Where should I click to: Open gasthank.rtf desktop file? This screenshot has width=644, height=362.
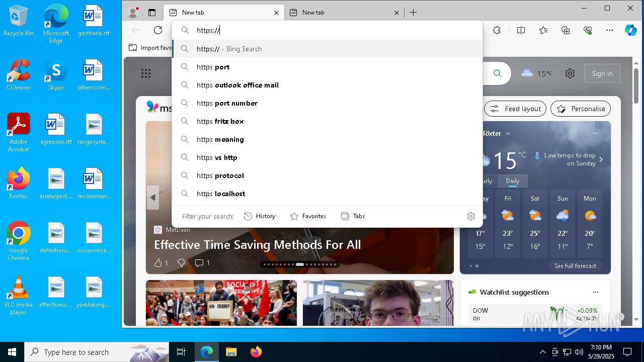(94, 21)
